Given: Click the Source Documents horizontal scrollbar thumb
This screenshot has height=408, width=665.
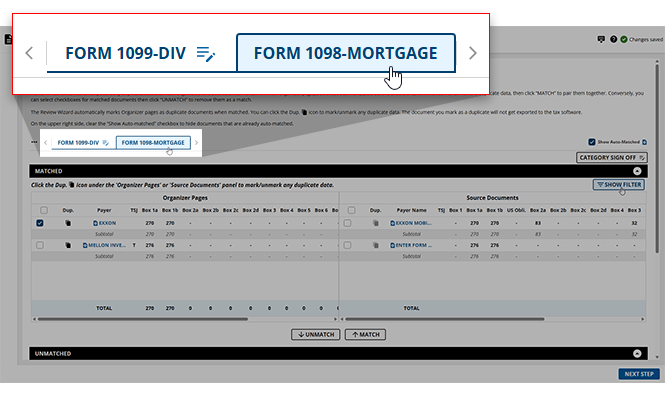Looking at the screenshot, I should point(444,319).
